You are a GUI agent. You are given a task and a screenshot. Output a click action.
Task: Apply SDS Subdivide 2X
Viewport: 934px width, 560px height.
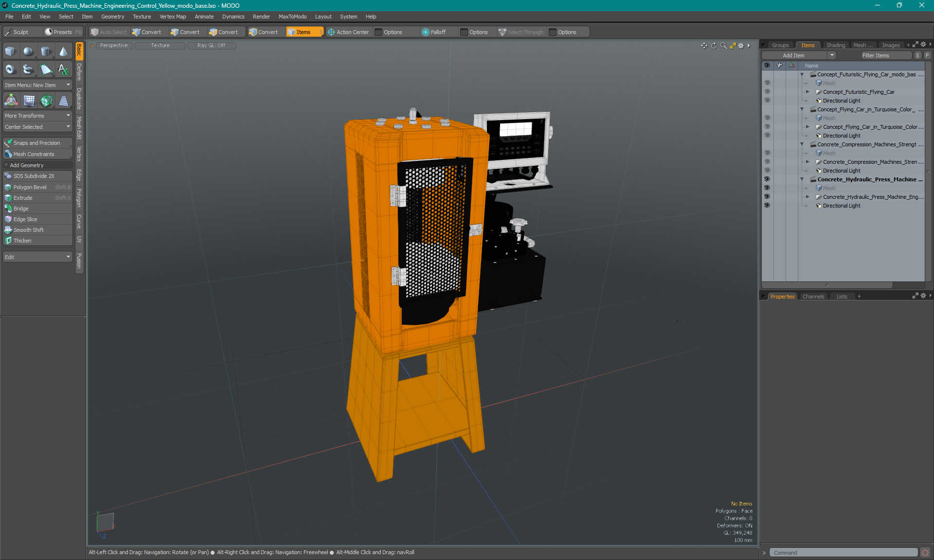click(37, 176)
